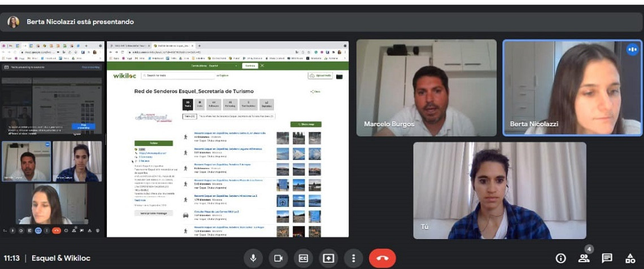Click the small red hang up in the mirrored Meet

click(x=56, y=231)
